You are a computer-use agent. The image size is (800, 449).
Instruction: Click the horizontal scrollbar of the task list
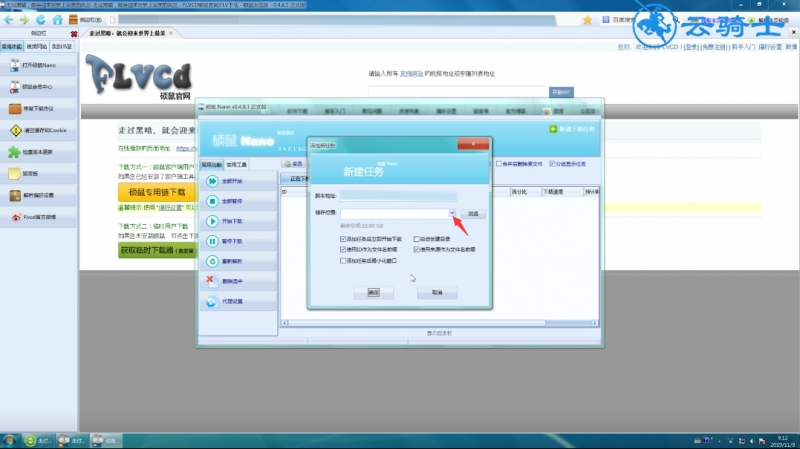tap(416, 323)
